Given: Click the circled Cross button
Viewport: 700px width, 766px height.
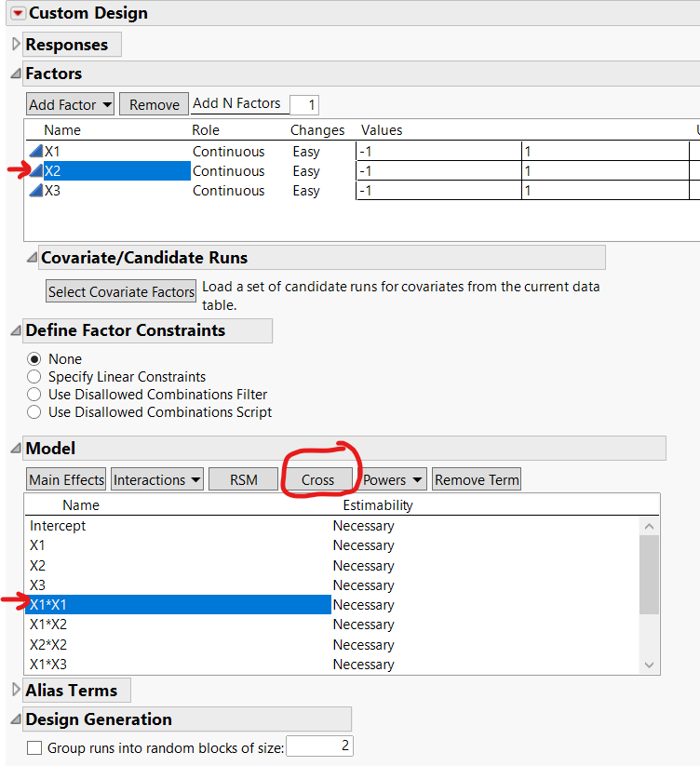Looking at the screenshot, I should (x=317, y=478).
